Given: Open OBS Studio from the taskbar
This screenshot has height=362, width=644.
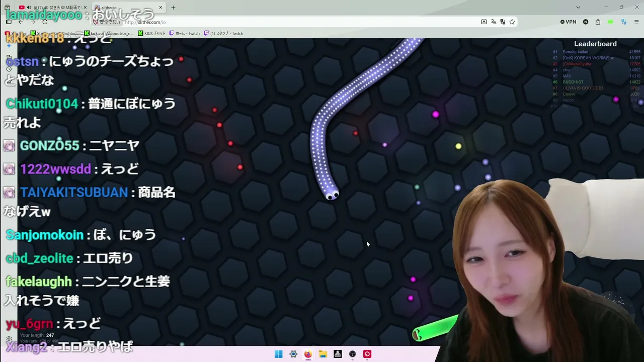Looking at the screenshot, I should coord(353,354).
